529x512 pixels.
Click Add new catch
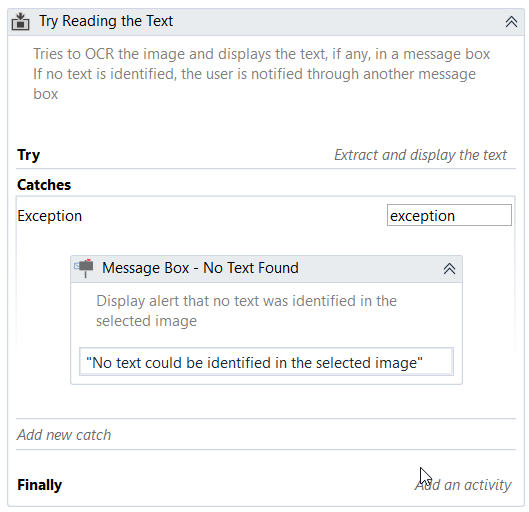[64, 435]
